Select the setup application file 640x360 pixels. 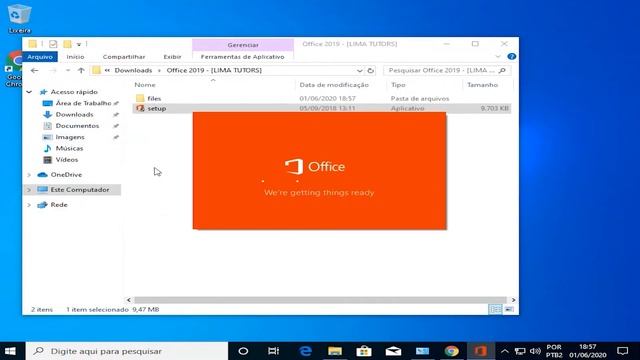[322, 108]
